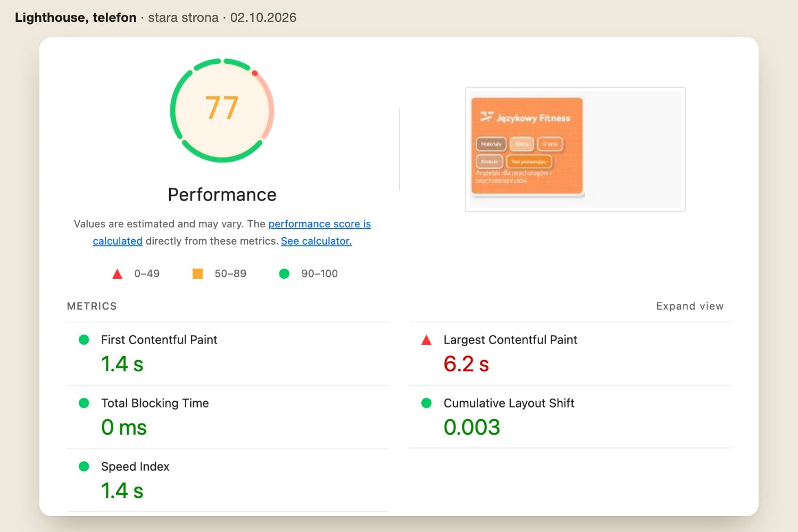This screenshot has height=532, width=798.
Task: Select the Speed Index metric label
Action: tap(135, 467)
